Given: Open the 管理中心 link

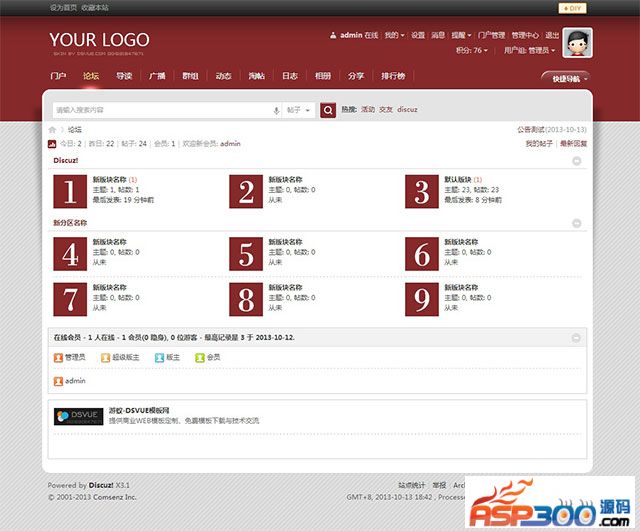Looking at the screenshot, I should point(525,36).
